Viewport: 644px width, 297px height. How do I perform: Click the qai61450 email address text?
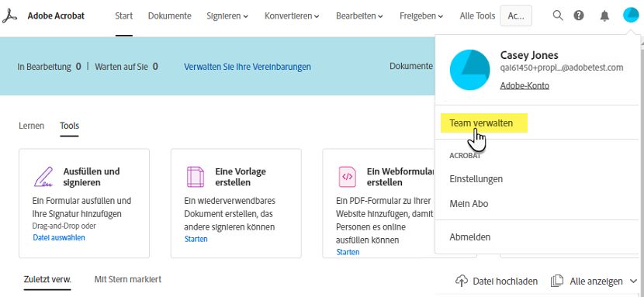(x=562, y=67)
